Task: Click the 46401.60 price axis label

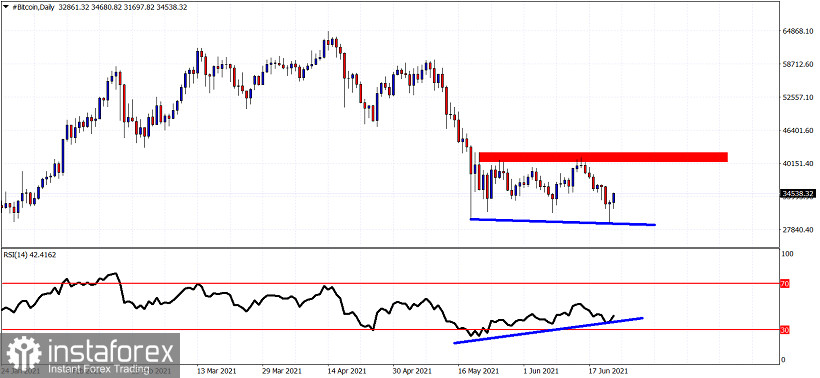Action: [798, 130]
